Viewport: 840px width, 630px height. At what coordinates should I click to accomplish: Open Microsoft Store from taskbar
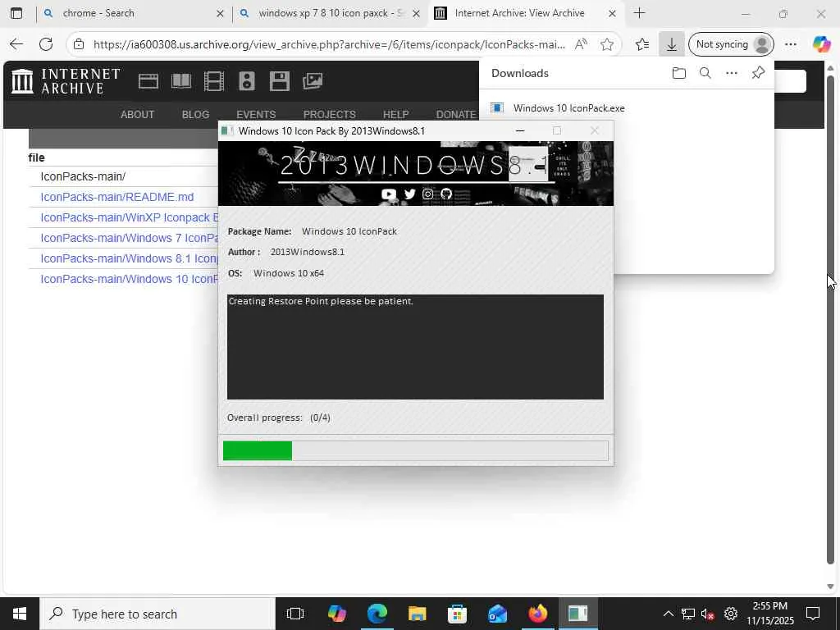(457, 614)
